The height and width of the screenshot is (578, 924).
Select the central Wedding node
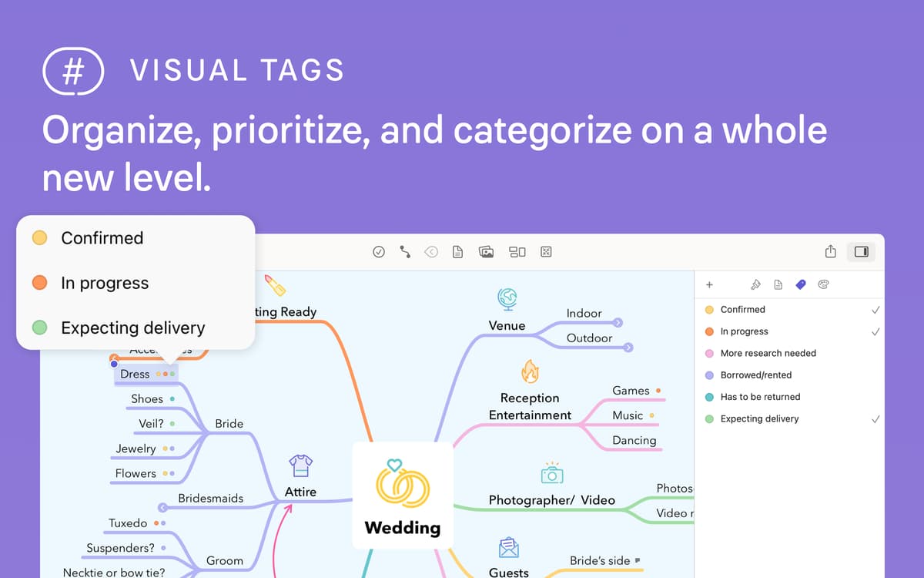tap(402, 495)
